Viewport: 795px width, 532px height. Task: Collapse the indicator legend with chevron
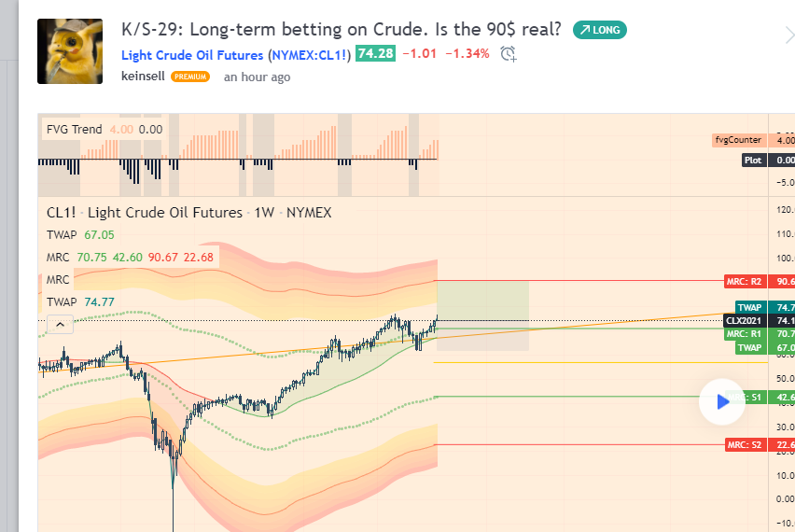coord(60,324)
